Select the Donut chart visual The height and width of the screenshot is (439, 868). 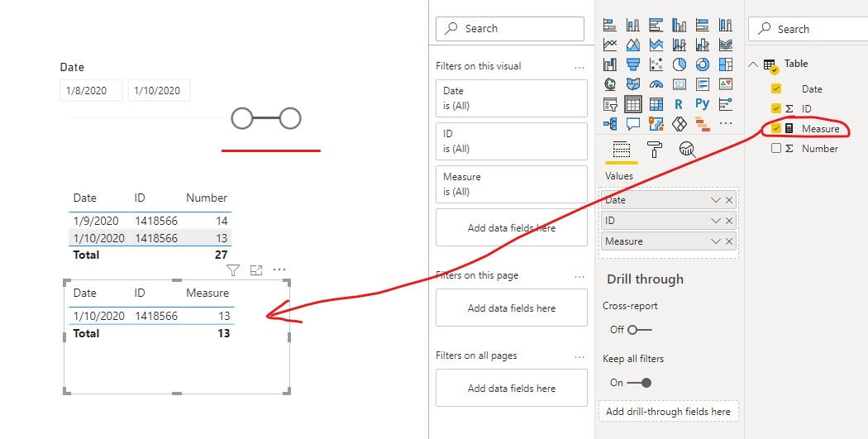(x=703, y=64)
